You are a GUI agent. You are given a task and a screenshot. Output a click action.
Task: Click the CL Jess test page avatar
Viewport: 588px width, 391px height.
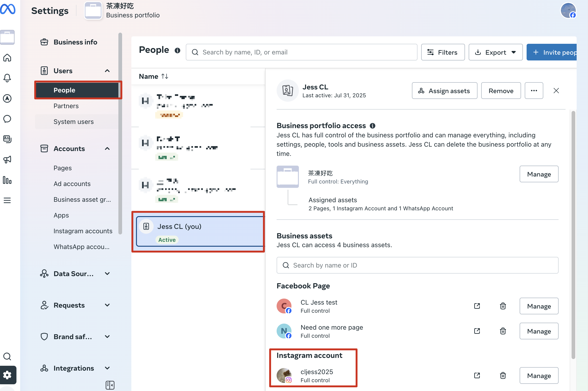pyautogui.click(x=284, y=306)
